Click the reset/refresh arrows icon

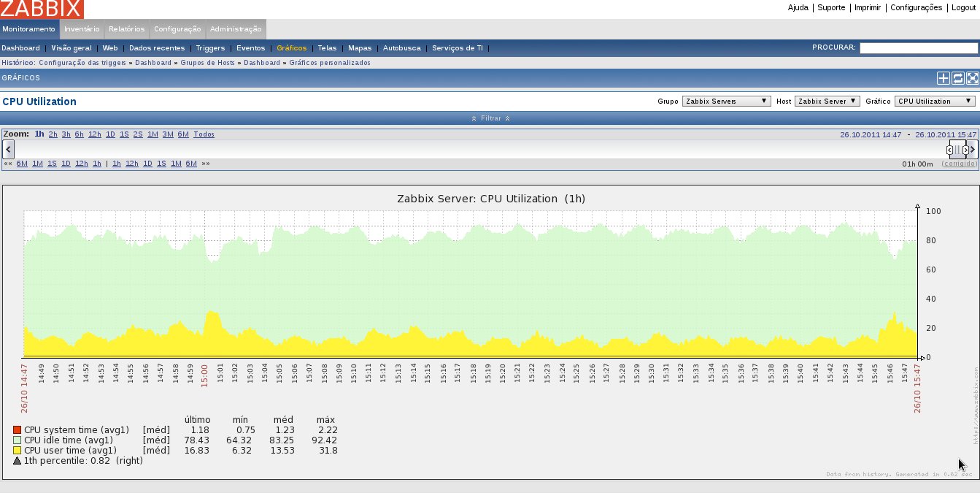pyautogui.click(x=958, y=78)
